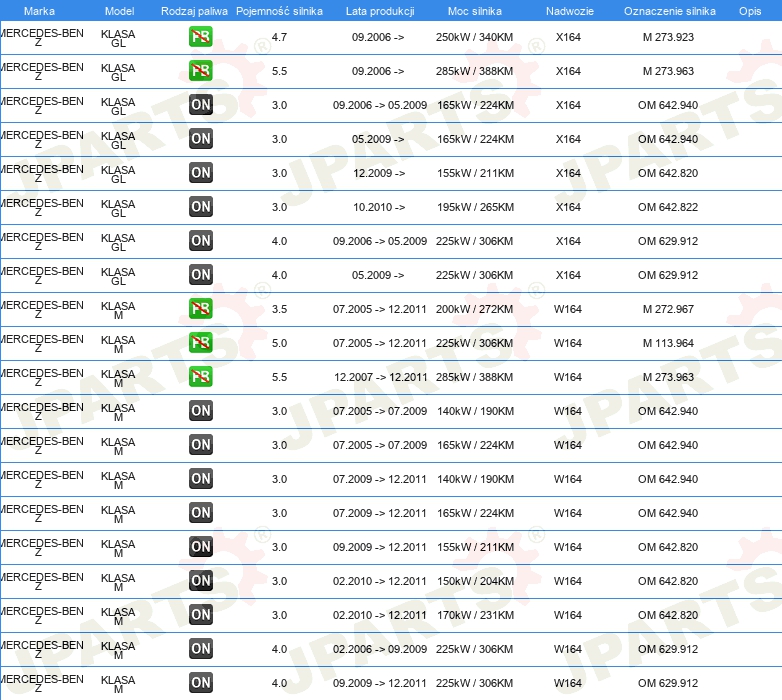Click the 170kW / 231KM power value
Viewport: 782px width, 700px height.
[475, 615]
